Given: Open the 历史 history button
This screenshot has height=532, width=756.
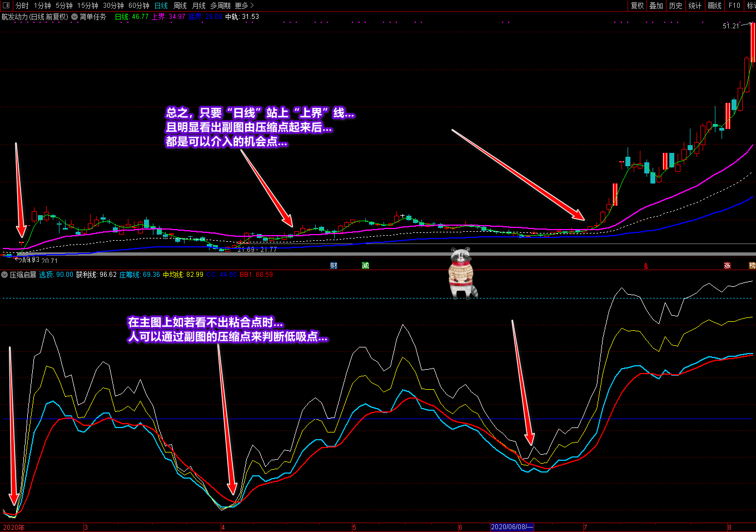Looking at the screenshot, I should pos(676,6).
